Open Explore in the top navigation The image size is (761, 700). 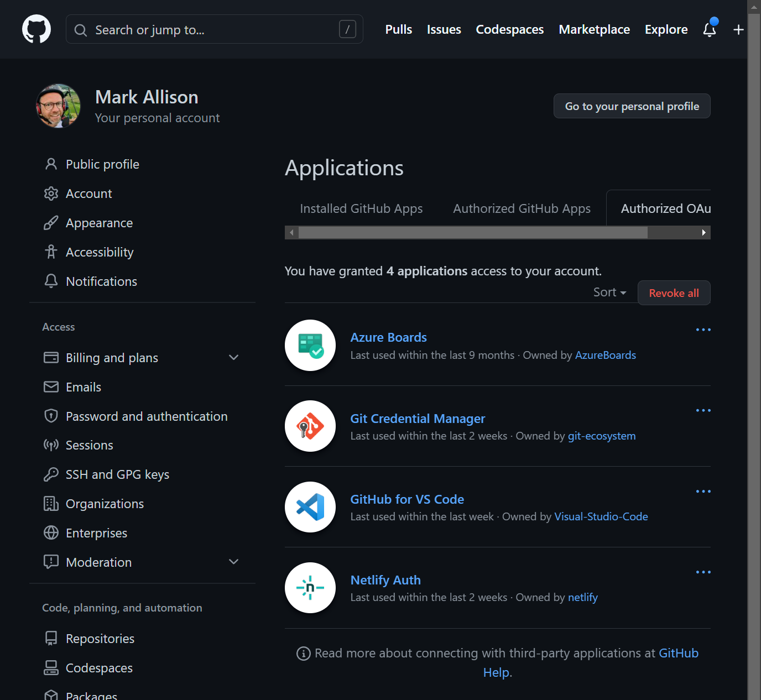666,29
